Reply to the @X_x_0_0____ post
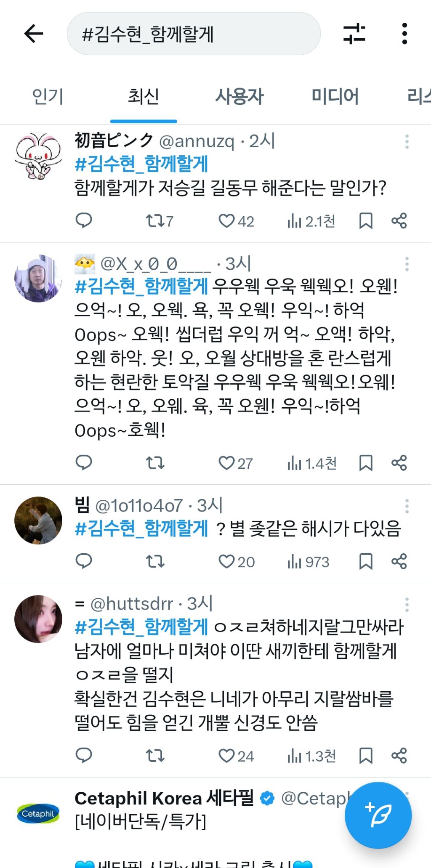Image resolution: width=431 pixels, height=868 pixels. 83,462
